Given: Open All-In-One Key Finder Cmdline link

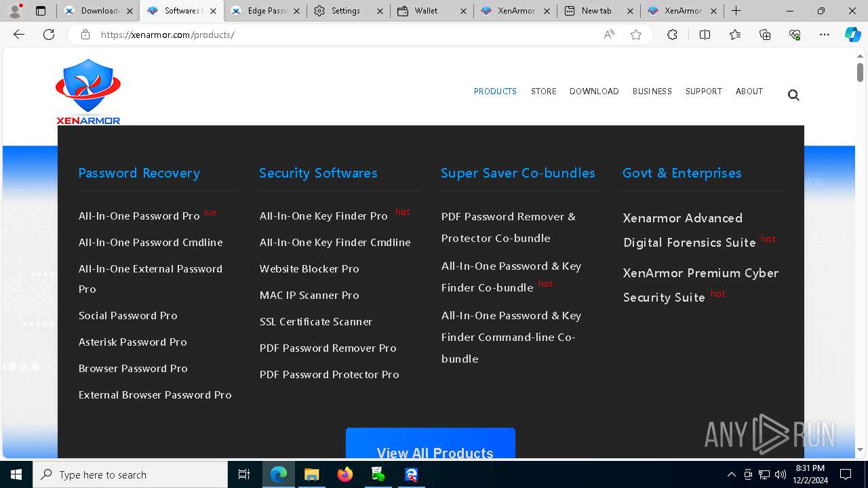Looking at the screenshot, I should click(x=335, y=243).
